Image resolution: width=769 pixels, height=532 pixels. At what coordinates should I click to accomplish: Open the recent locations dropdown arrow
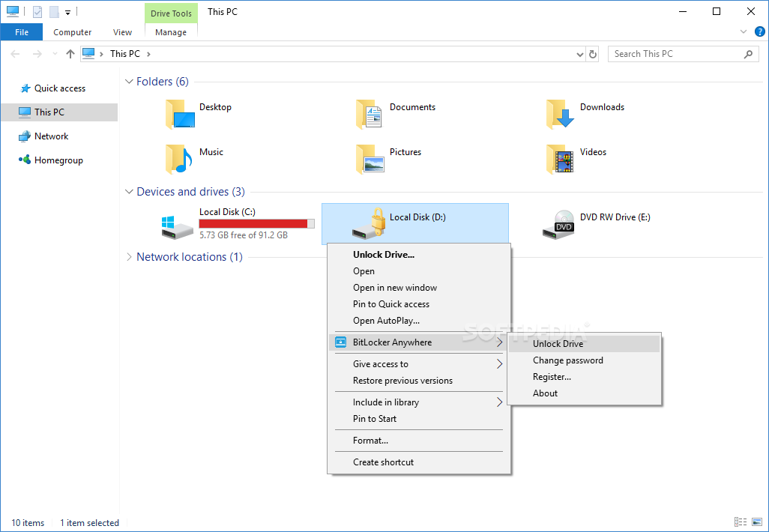click(x=55, y=54)
